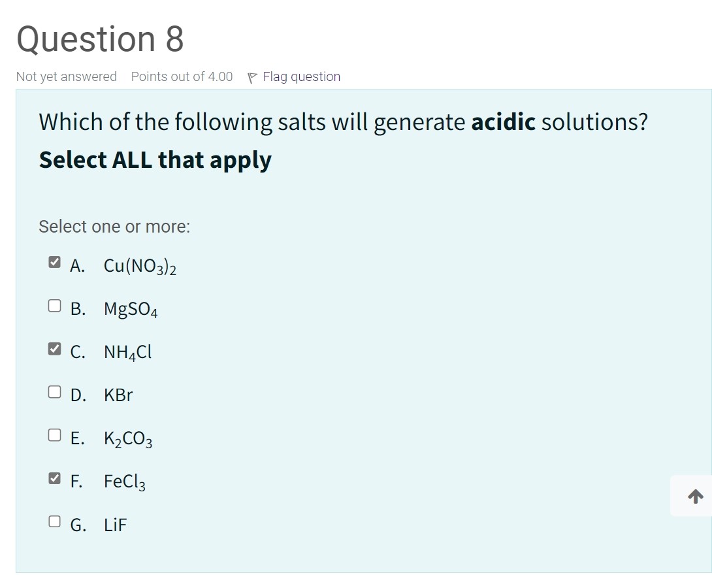
Task: Click the option A label Cu(NO3)2
Action: (140, 265)
